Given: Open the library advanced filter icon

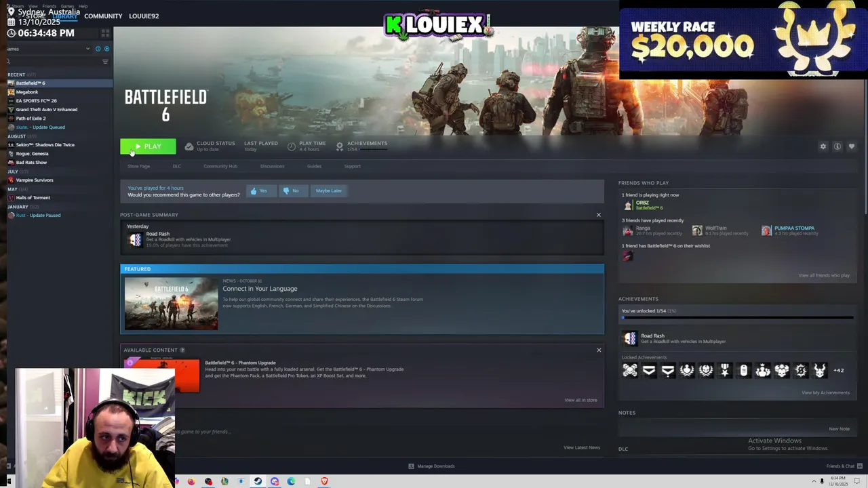Looking at the screenshot, I should 105,62.
